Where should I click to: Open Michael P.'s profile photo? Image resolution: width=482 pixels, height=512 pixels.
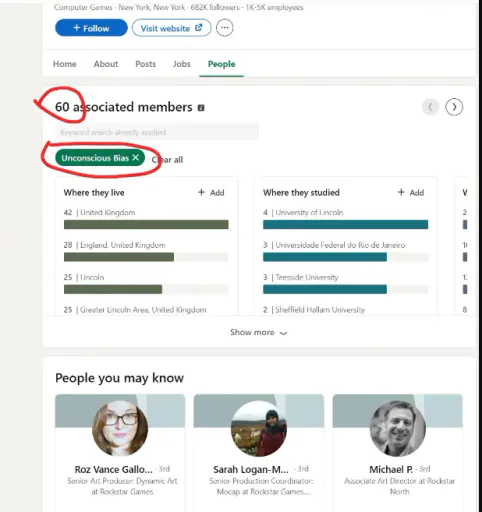pos(398,428)
